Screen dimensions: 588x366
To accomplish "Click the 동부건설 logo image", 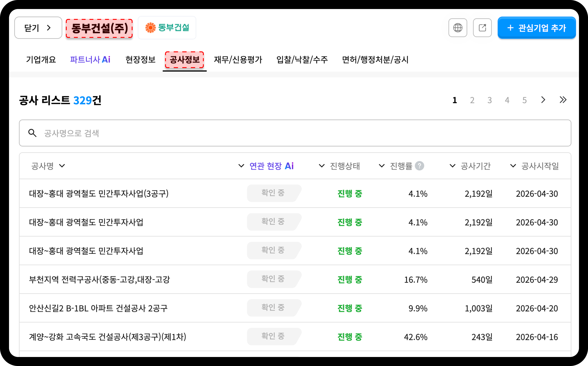I will (167, 28).
